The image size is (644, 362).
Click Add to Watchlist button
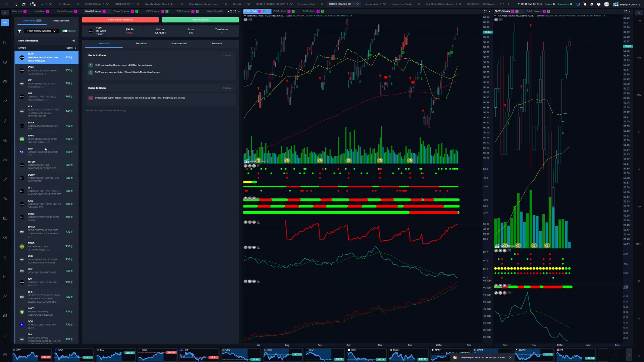200,20
